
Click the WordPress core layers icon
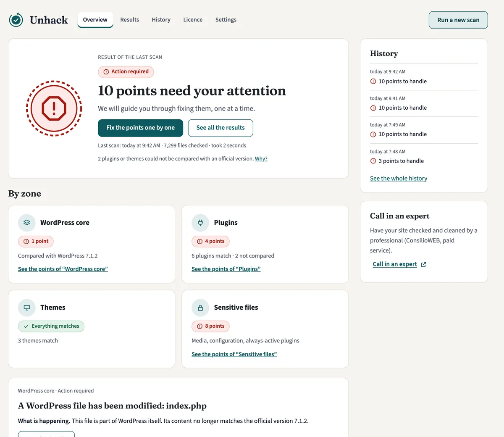click(27, 223)
